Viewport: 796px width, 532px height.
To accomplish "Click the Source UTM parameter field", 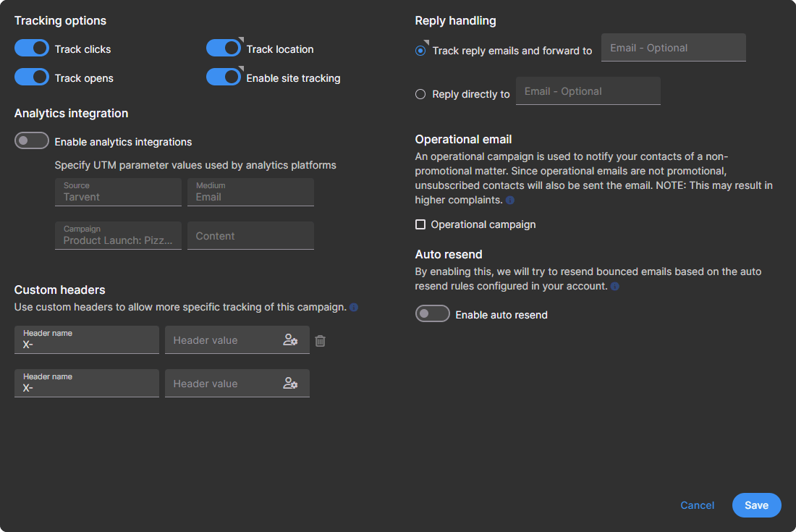I will [118, 192].
